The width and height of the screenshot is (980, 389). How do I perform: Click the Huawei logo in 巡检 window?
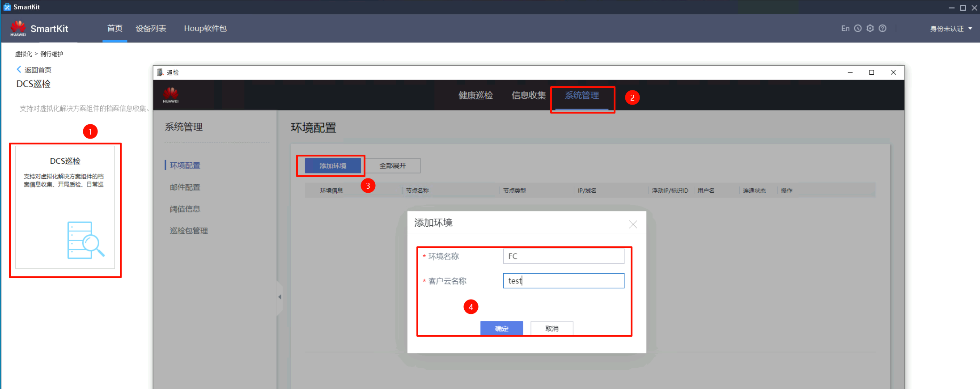click(171, 95)
